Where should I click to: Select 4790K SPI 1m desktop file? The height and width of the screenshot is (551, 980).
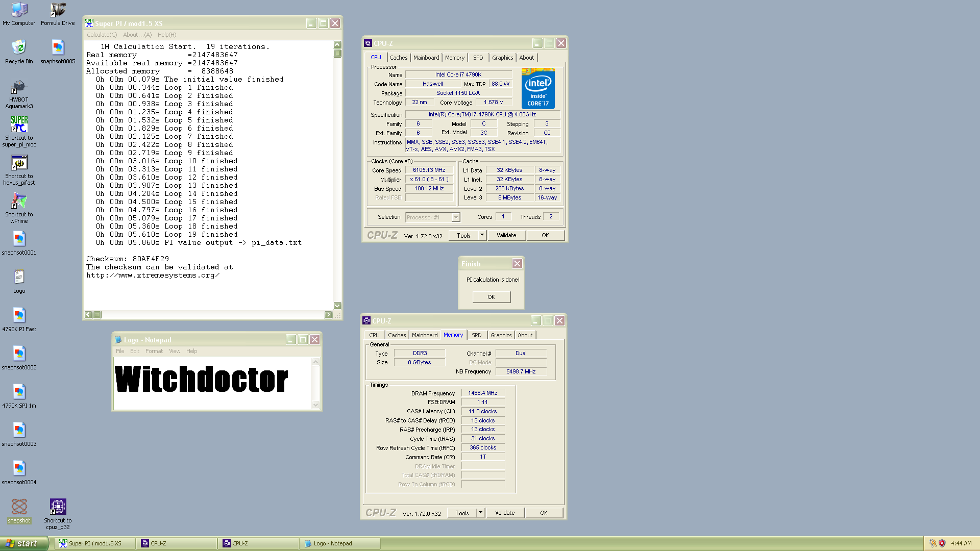click(x=19, y=396)
